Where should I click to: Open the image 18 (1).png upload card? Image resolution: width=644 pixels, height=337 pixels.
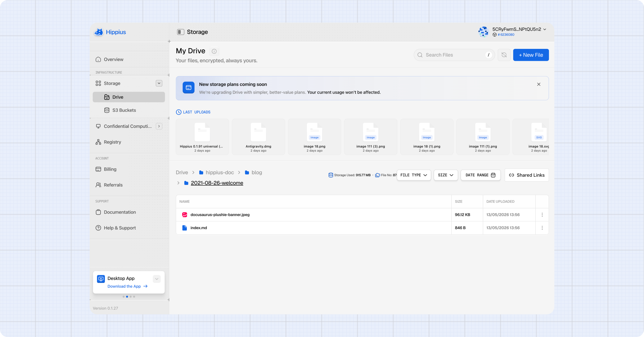427,137
